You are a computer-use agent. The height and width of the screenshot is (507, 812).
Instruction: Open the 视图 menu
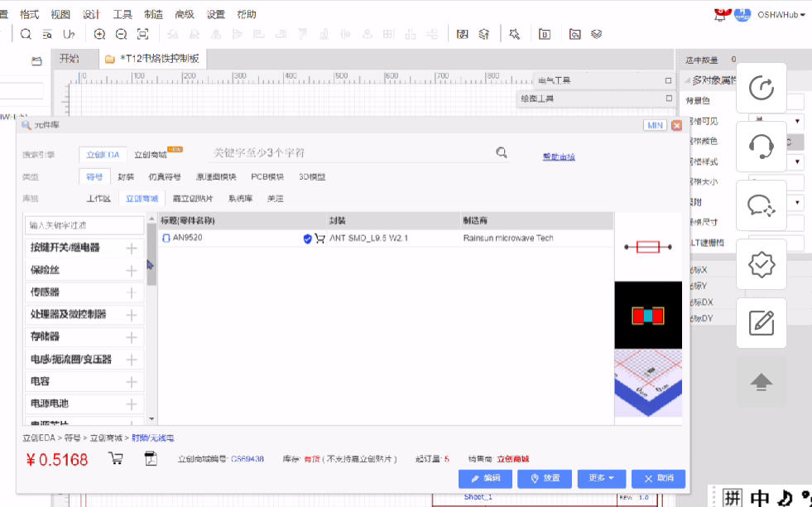60,15
